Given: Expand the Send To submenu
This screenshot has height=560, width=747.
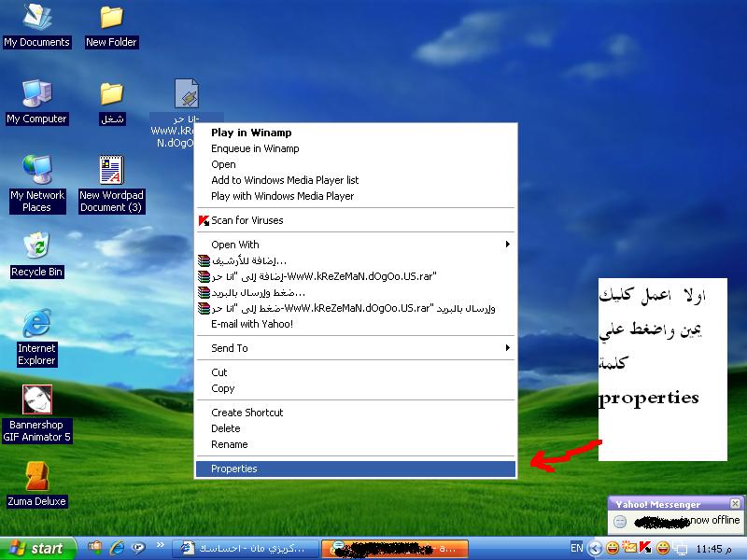Looking at the screenshot, I should click(x=356, y=348).
